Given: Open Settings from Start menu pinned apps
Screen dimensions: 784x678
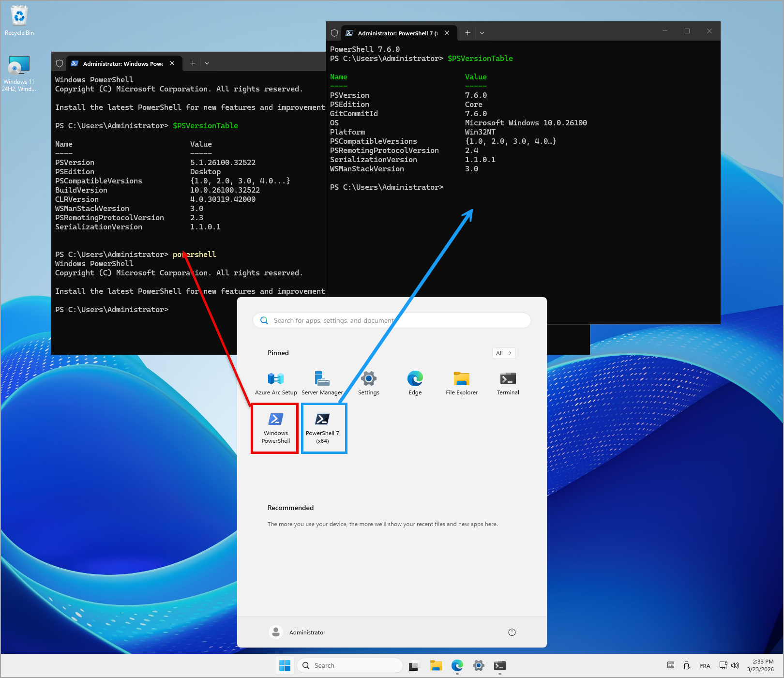Looking at the screenshot, I should pos(369,383).
